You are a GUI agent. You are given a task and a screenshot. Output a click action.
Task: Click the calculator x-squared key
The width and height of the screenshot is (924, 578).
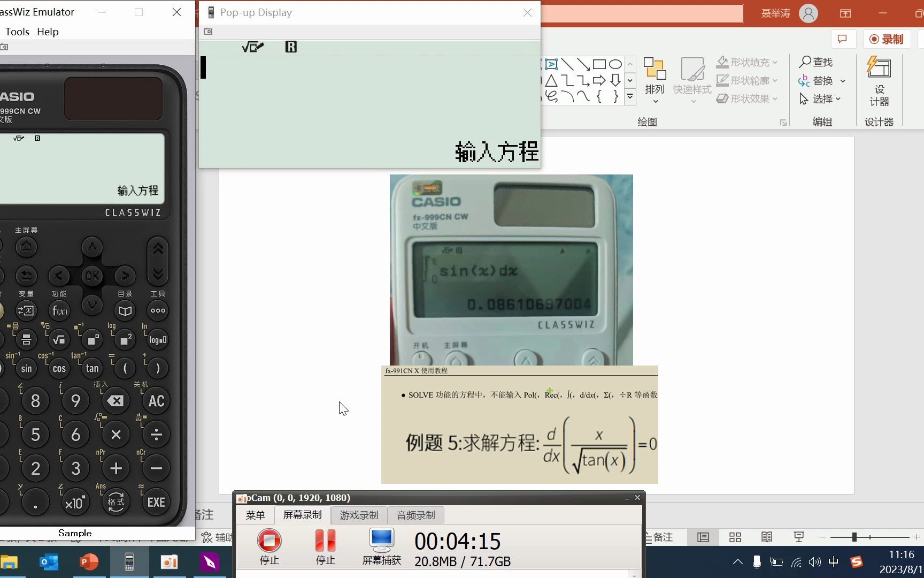coord(125,339)
